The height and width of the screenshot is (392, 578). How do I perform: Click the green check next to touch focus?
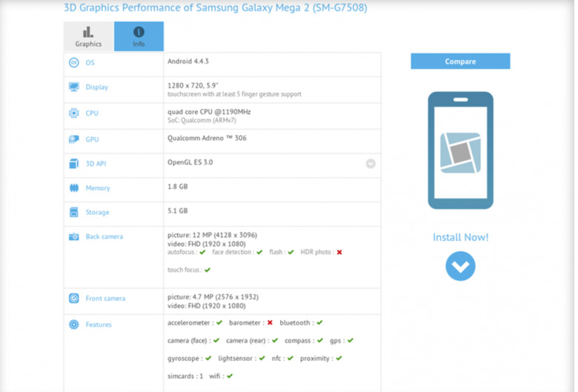click(x=207, y=270)
